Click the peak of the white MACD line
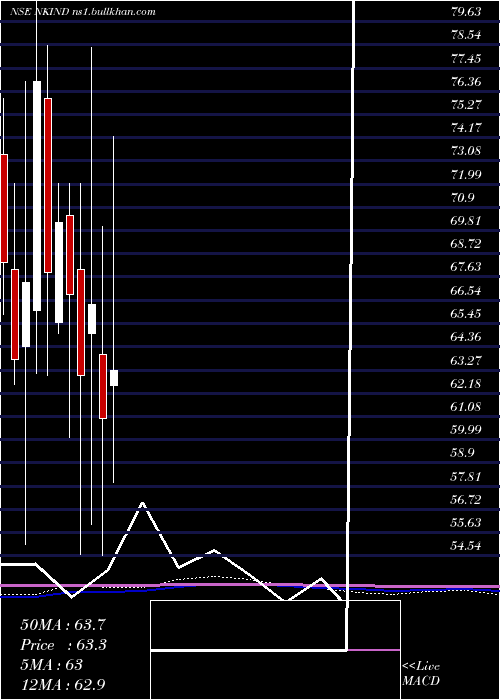 tap(143, 503)
